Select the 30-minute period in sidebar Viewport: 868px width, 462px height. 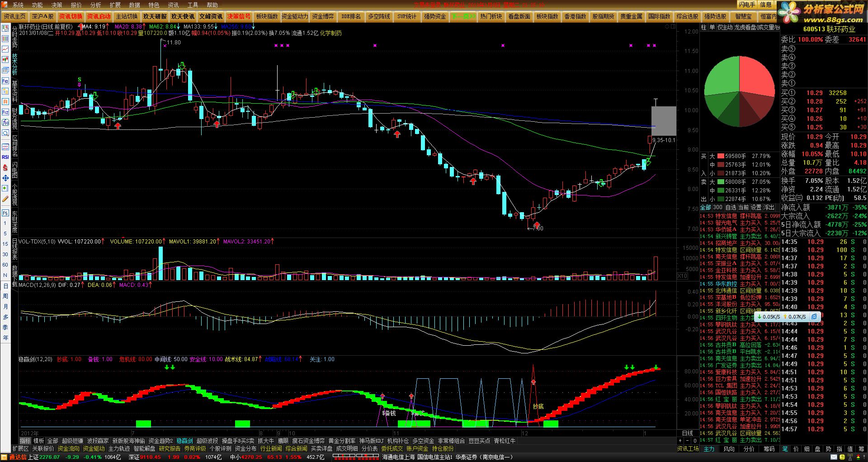5,254
